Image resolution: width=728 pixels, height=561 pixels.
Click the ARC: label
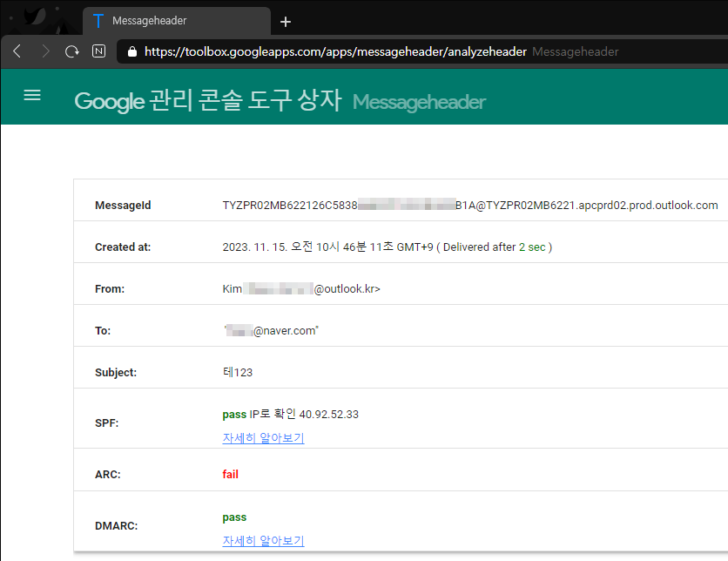(x=108, y=475)
